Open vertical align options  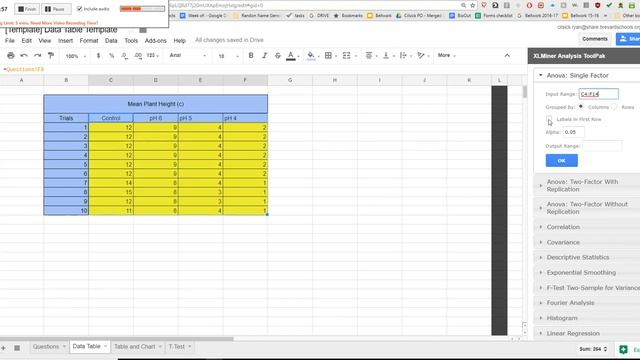click(x=386, y=56)
